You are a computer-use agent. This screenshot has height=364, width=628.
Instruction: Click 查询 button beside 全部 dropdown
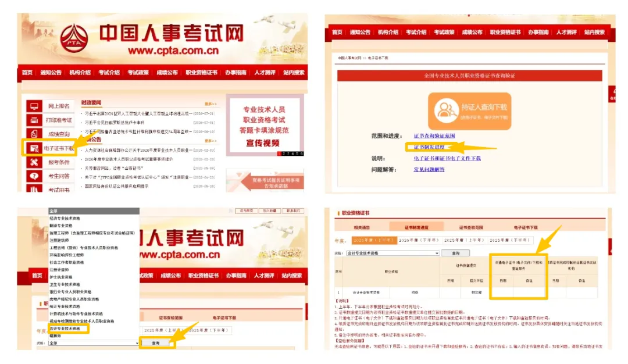coord(156,343)
